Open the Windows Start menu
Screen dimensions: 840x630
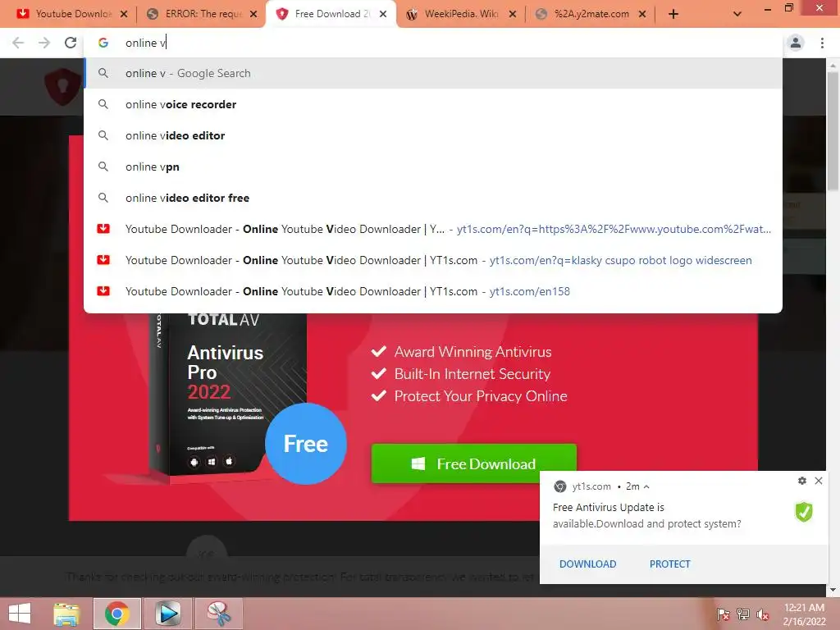[20, 614]
